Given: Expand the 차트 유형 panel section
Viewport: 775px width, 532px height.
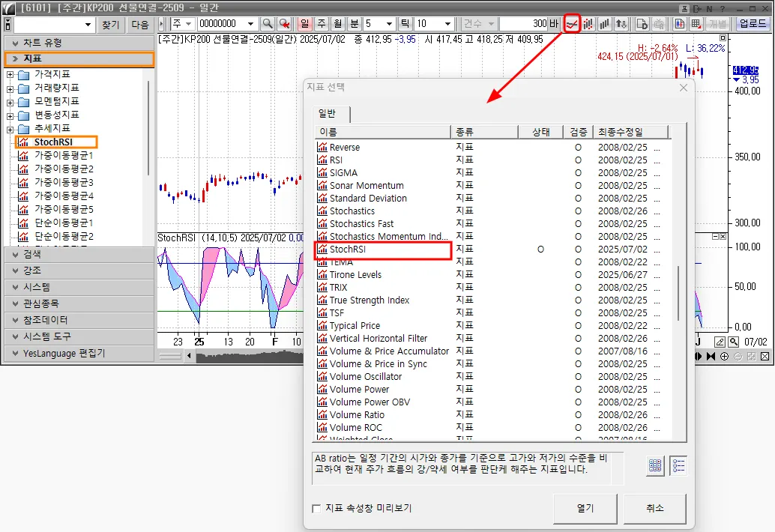Looking at the screenshot, I should click(x=79, y=43).
